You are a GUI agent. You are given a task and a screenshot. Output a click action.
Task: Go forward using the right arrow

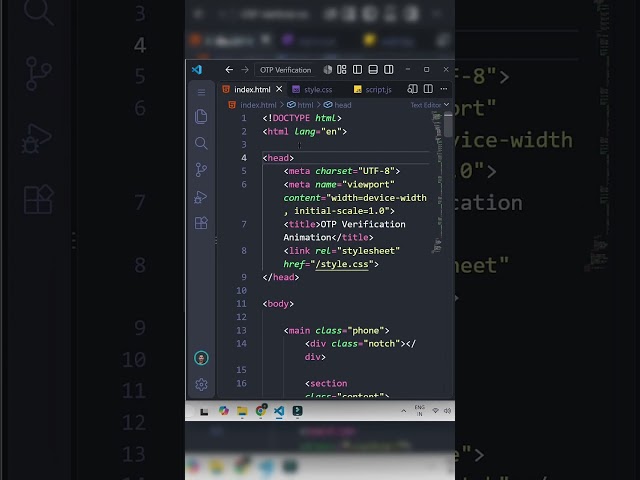245,70
